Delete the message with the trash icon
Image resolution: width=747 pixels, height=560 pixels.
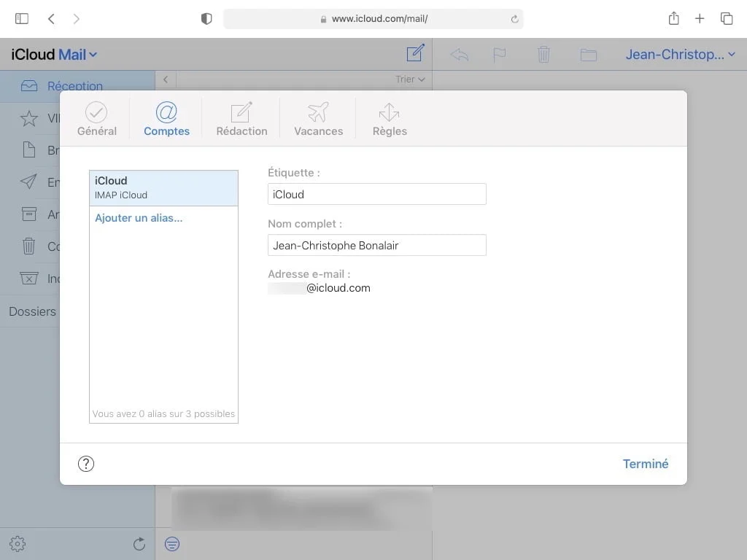point(543,53)
